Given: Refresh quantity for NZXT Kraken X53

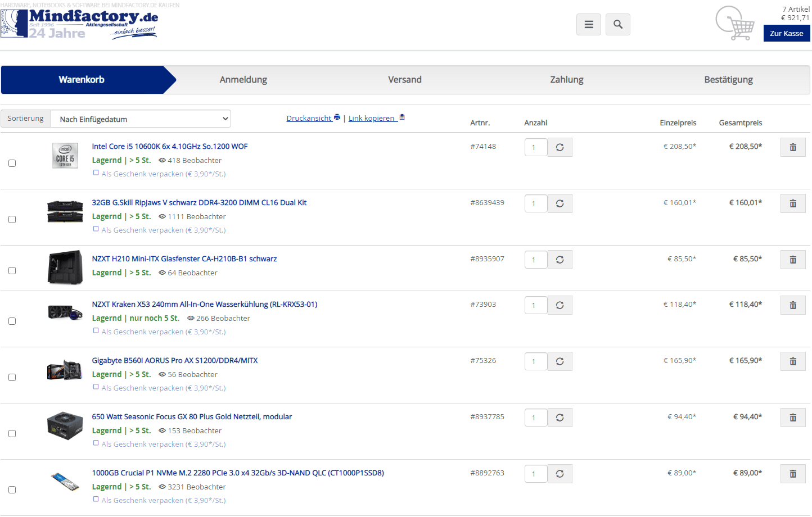Looking at the screenshot, I should tap(560, 305).
